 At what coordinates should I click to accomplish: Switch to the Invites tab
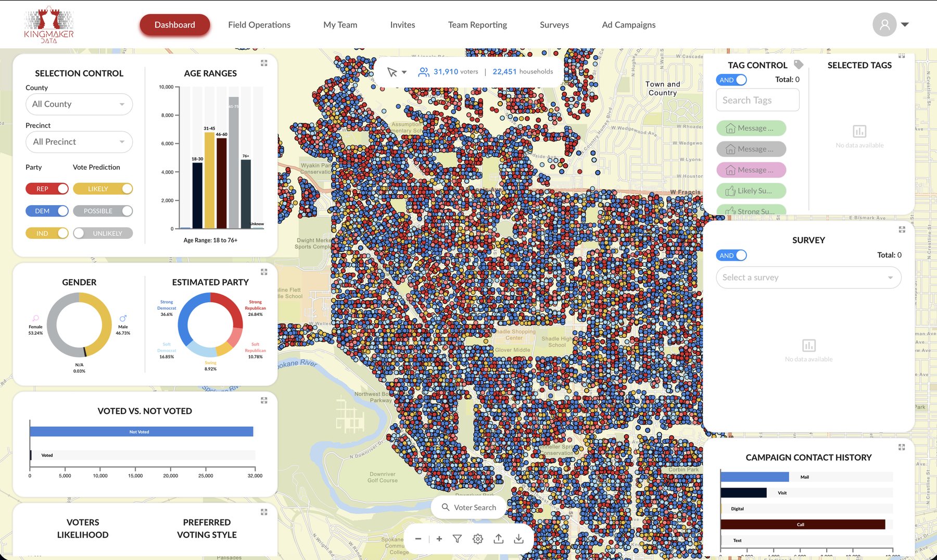tap(403, 24)
